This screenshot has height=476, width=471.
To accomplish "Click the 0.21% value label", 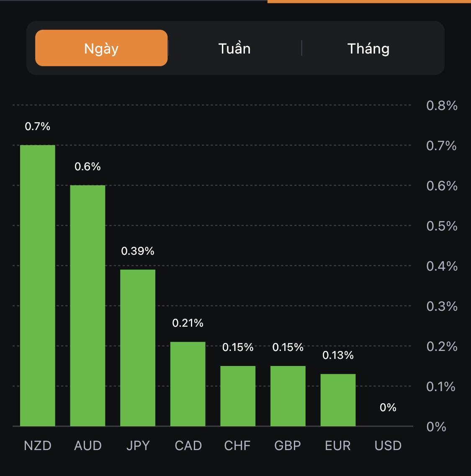I will tap(188, 323).
